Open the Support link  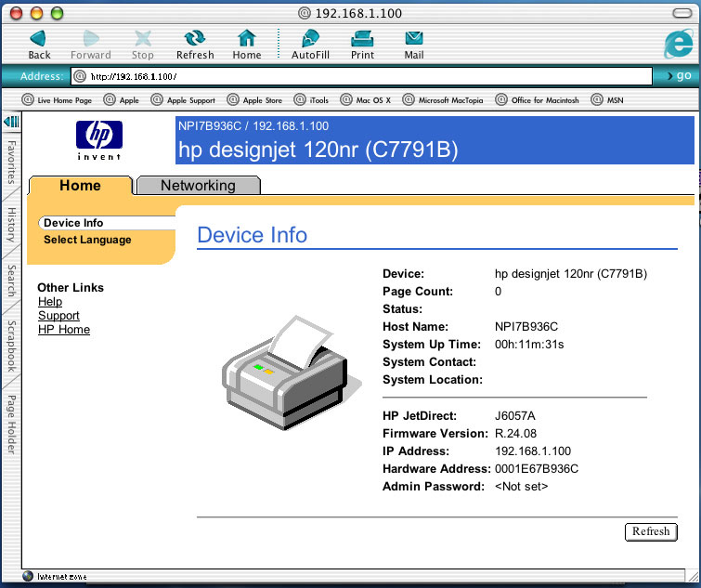(58, 316)
